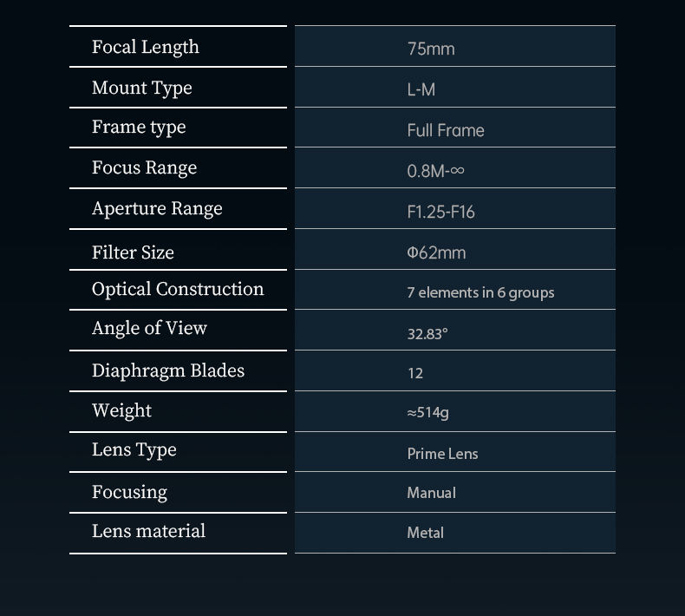Click the ≈514g weight value
This screenshot has height=616, width=685.
click(427, 412)
